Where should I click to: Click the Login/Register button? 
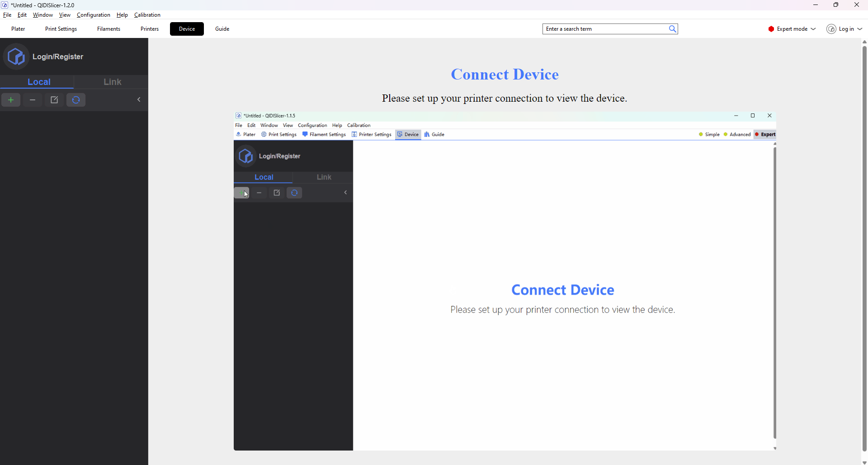click(58, 56)
